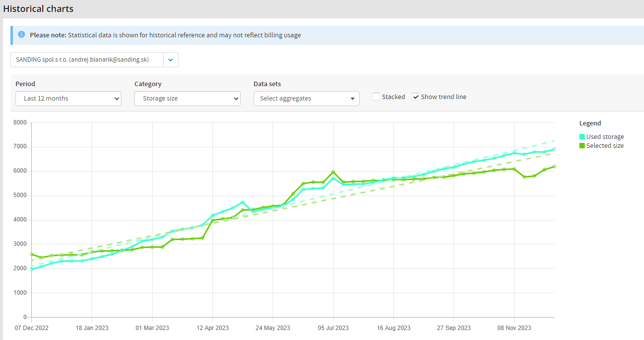
Task: Click the Used storage peak before 24 May
Action: click(243, 202)
